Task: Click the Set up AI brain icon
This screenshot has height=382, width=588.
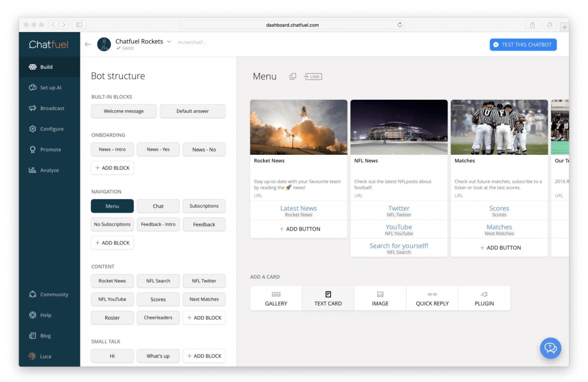Action: 33,88
